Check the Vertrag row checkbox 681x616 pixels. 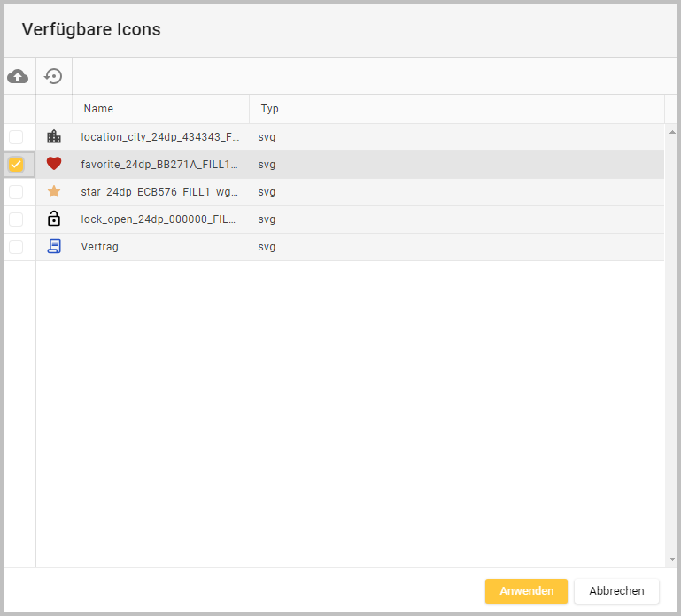coord(16,247)
